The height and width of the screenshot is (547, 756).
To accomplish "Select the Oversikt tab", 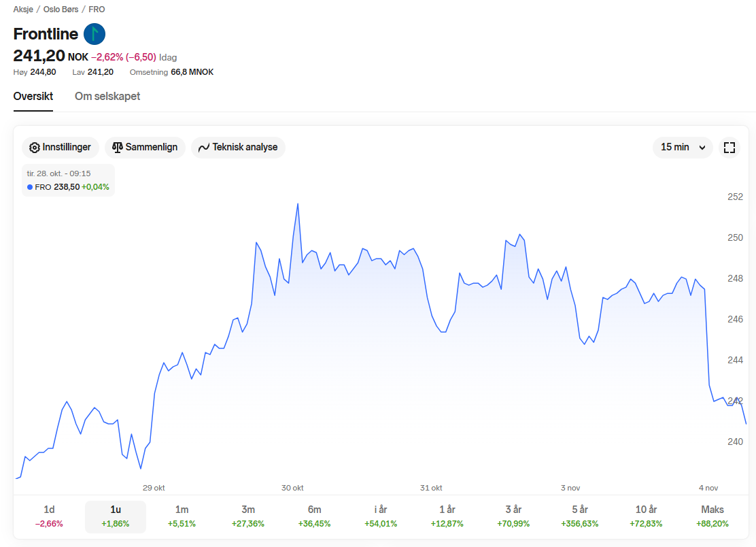I will tap(33, 97).
